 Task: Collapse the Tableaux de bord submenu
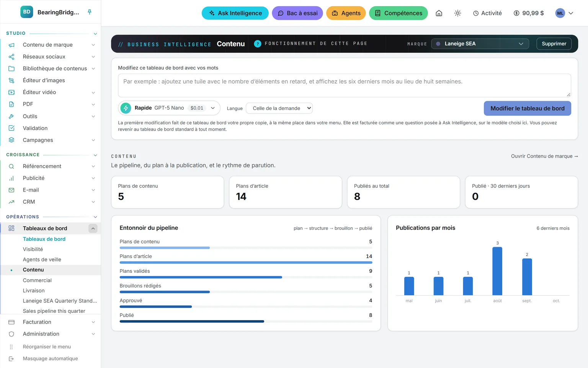coord(93,228)
